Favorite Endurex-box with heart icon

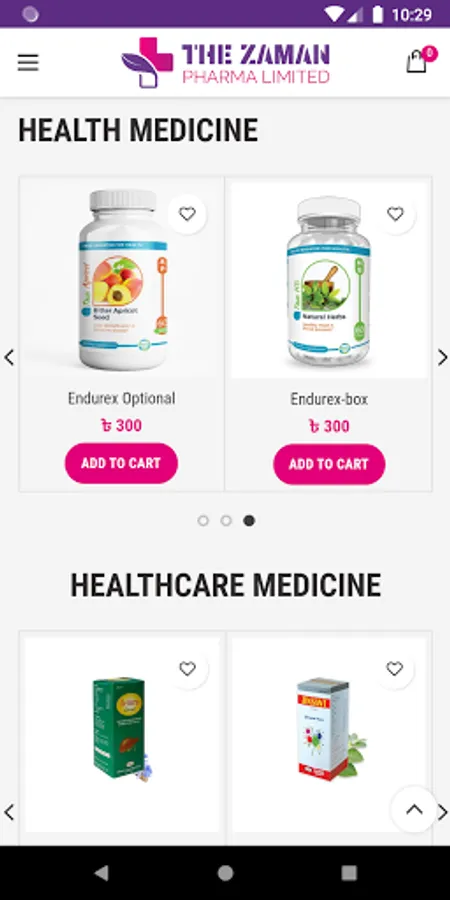tap(395, 214)
